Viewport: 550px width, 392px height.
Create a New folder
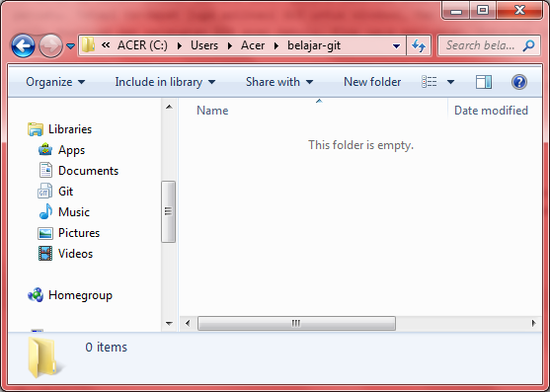372,82
